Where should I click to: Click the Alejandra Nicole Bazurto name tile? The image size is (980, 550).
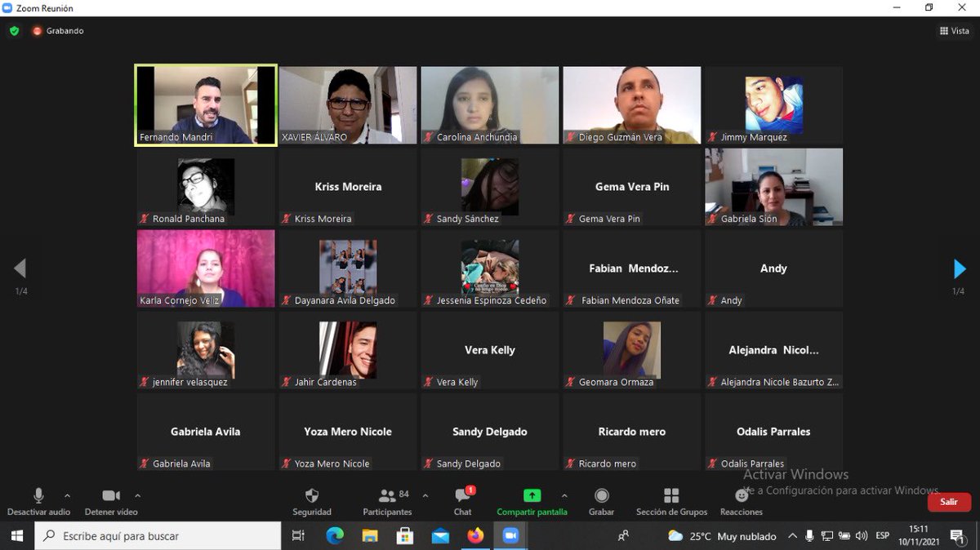[x=774, y=350]
